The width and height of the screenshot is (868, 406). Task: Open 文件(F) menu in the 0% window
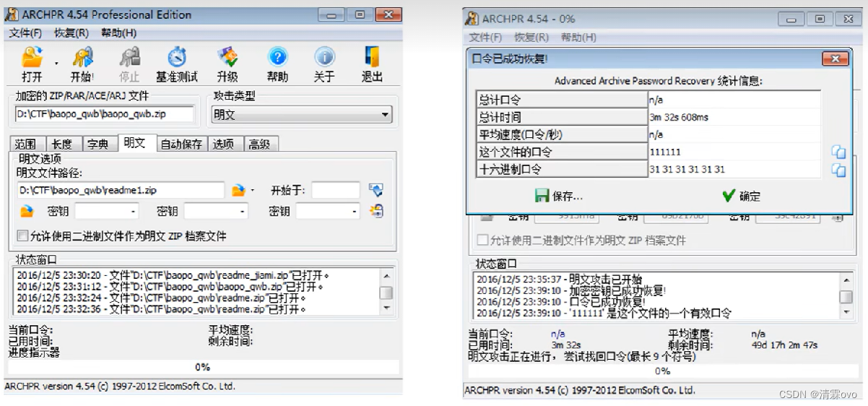(485, 37)
